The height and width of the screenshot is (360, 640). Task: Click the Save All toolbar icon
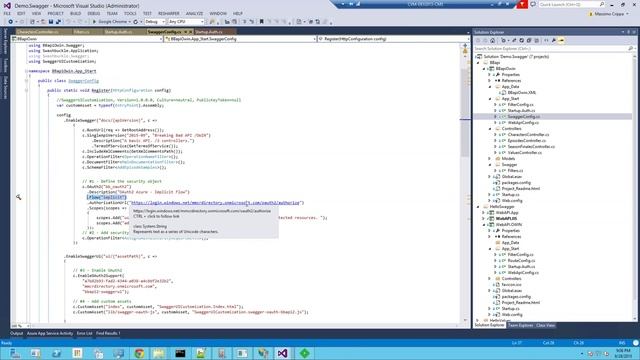click(58, 22)
